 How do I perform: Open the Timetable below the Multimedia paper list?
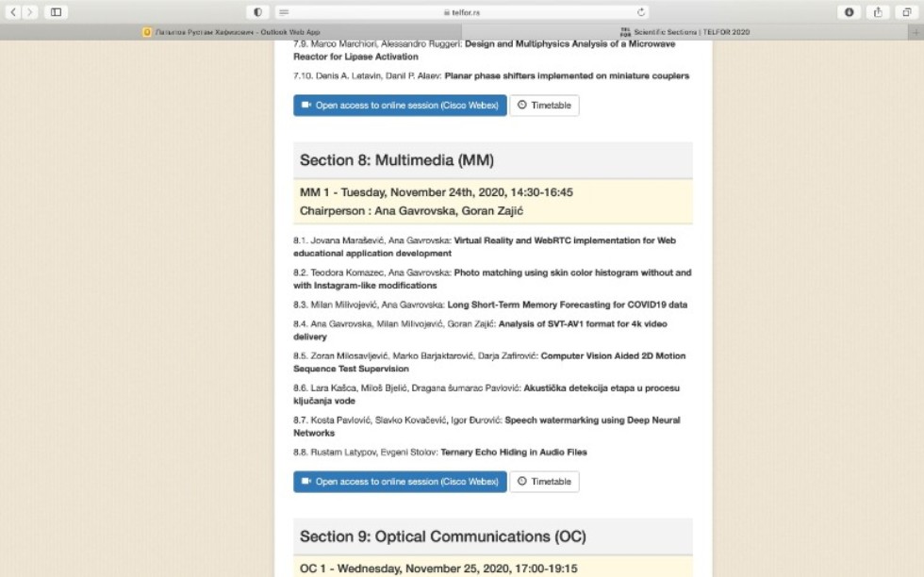tap(544, 482)
